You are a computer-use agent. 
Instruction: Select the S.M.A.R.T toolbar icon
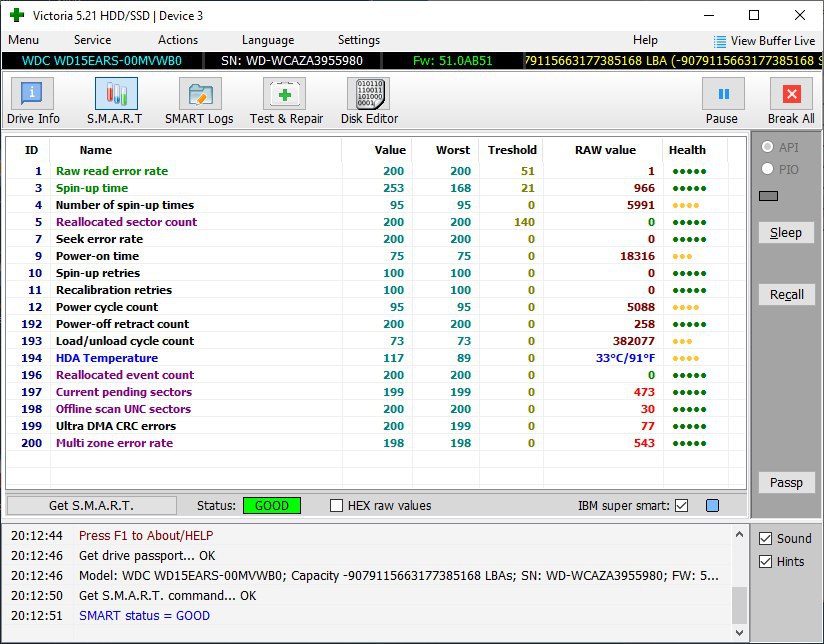tap(116, 94)
